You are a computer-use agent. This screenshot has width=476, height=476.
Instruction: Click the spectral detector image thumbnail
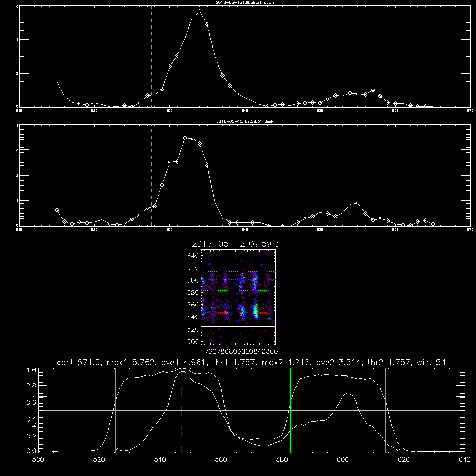pyautogui.click(x=238, y=297)
